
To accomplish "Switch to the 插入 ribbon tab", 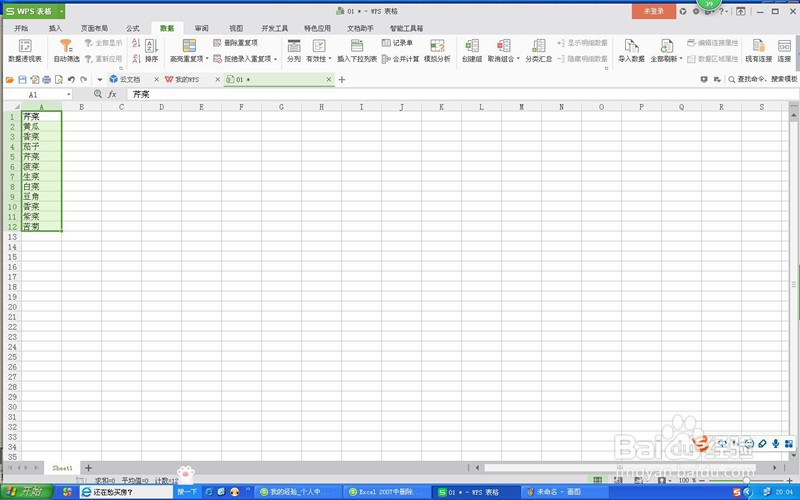I will [x=55, y=29].
